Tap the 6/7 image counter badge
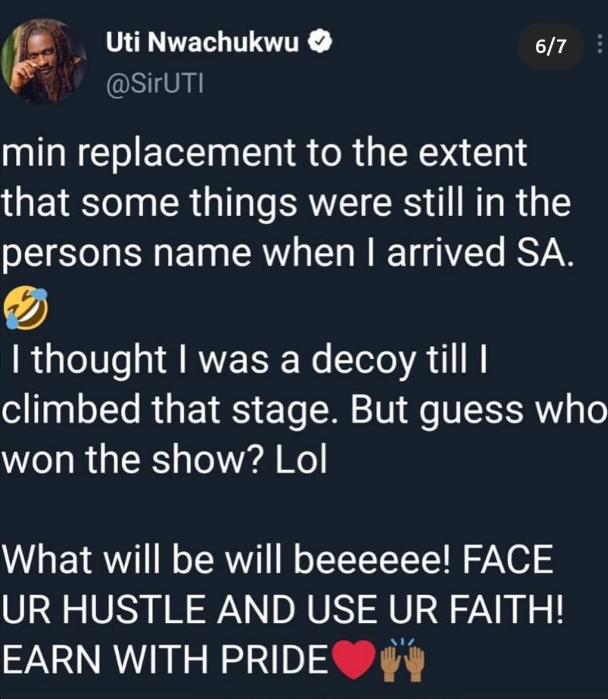 (551, 46)
